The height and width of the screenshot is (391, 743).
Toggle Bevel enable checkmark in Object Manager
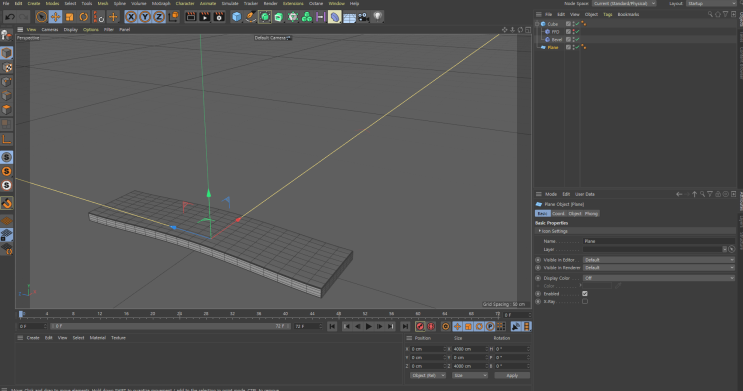click(x=578, y=40)
